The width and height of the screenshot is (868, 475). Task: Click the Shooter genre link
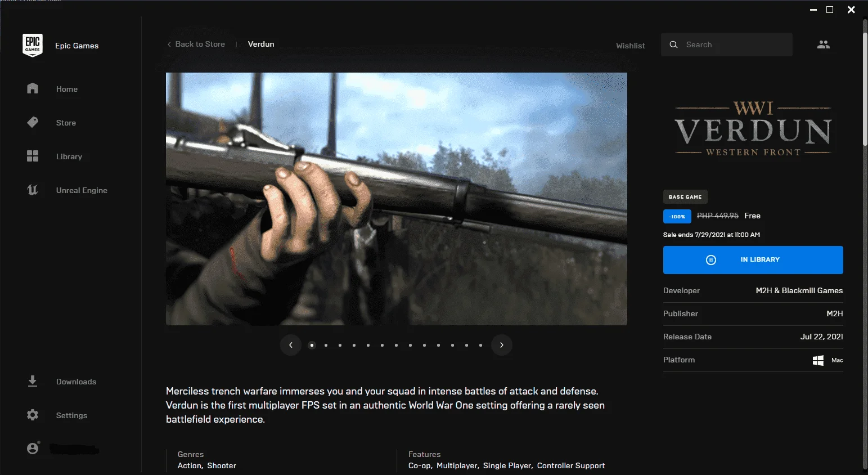[x=222, y=465]
